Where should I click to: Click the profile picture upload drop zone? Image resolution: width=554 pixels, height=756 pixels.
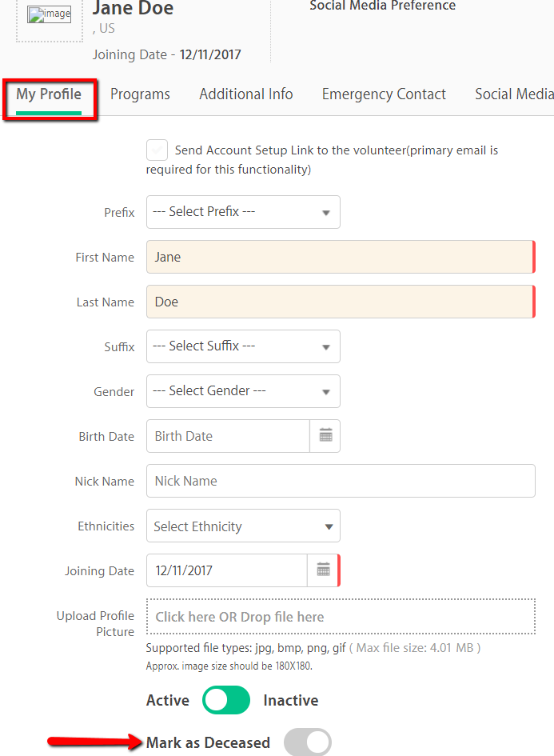341,617
